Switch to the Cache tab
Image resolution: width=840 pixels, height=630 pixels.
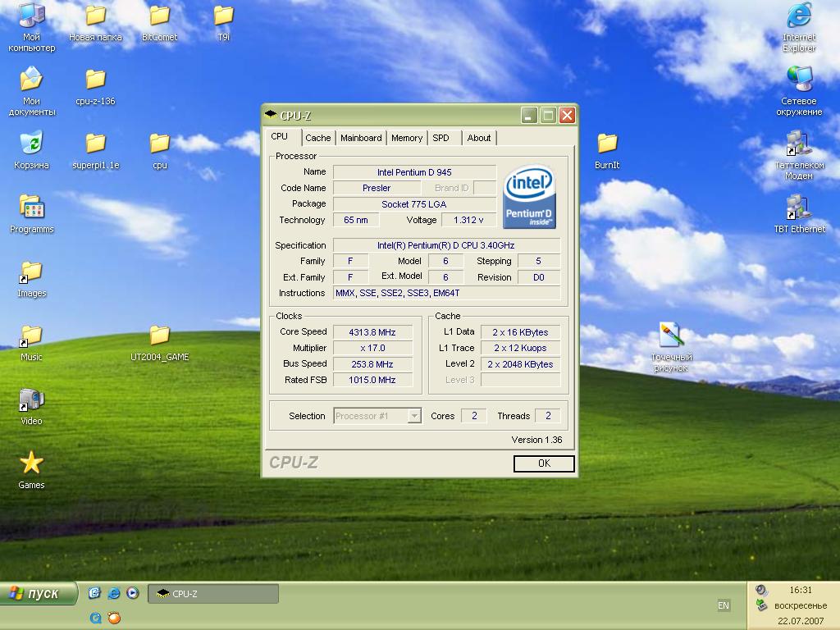click(317, 138)
